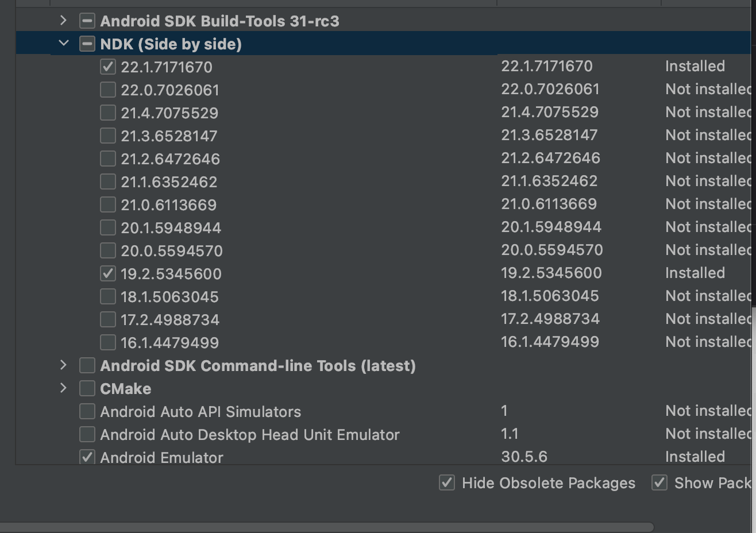Click version cell 22.0.7026061

(550, 89)
